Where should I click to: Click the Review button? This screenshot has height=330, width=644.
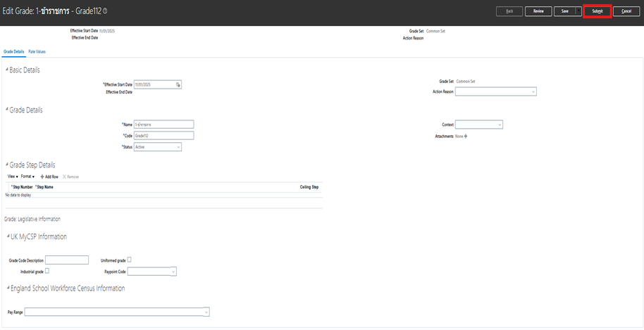coord(538,11)
